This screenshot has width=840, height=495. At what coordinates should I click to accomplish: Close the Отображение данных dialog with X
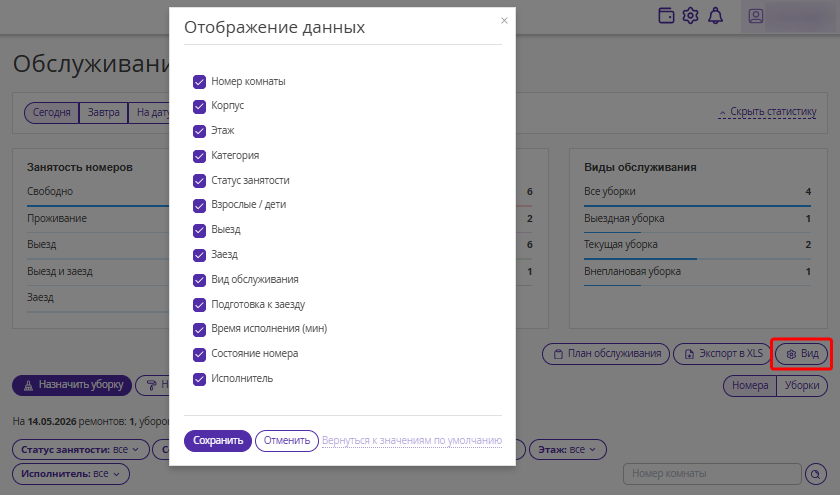click(x=504, y=20)
